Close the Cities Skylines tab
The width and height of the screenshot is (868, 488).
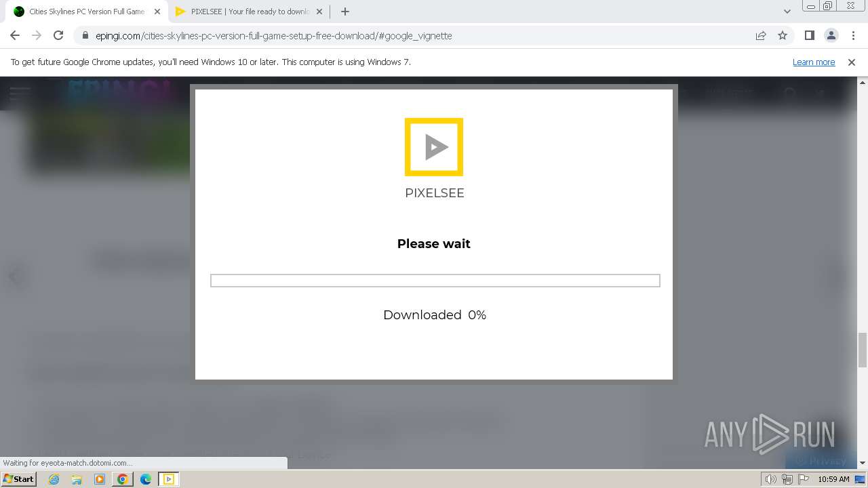(x=157, y=12)
